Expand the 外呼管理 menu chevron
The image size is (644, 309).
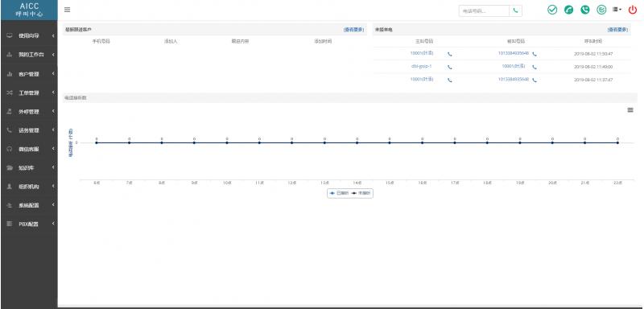tap(53, 111)
